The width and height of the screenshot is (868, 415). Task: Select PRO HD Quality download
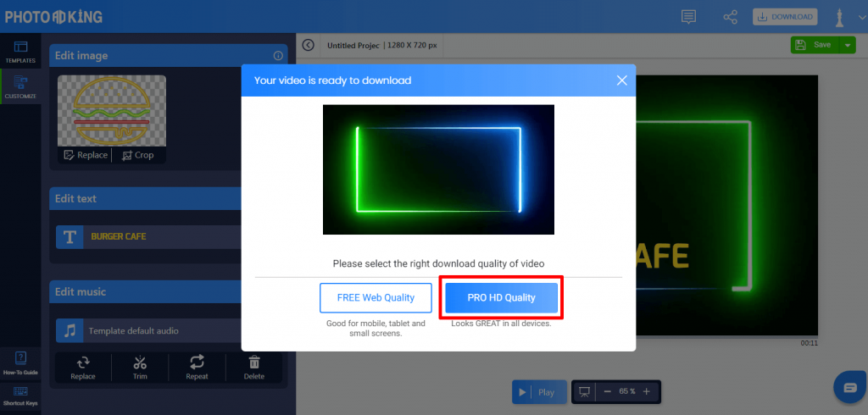pyautogui.click(x=502, y=297)
